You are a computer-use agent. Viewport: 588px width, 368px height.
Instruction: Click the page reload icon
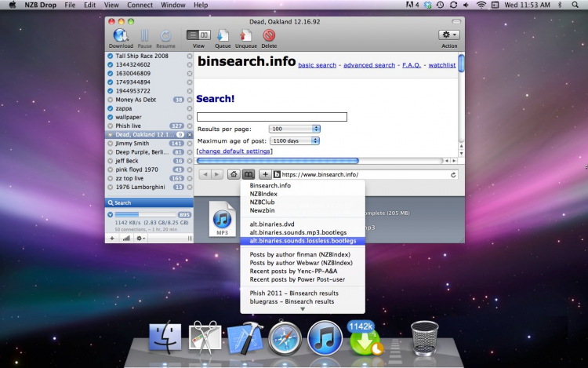[453, 175]
